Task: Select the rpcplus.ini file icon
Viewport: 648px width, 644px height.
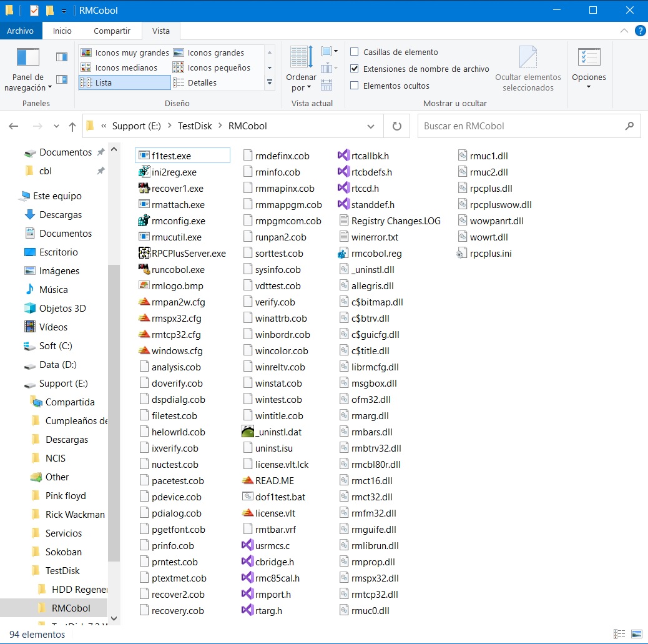Action: (461, 253)
